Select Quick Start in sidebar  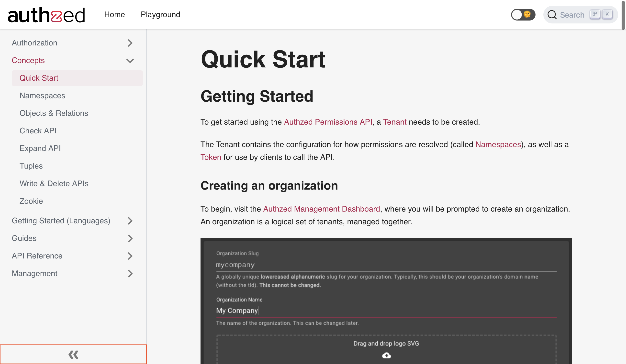click(77, 78)
